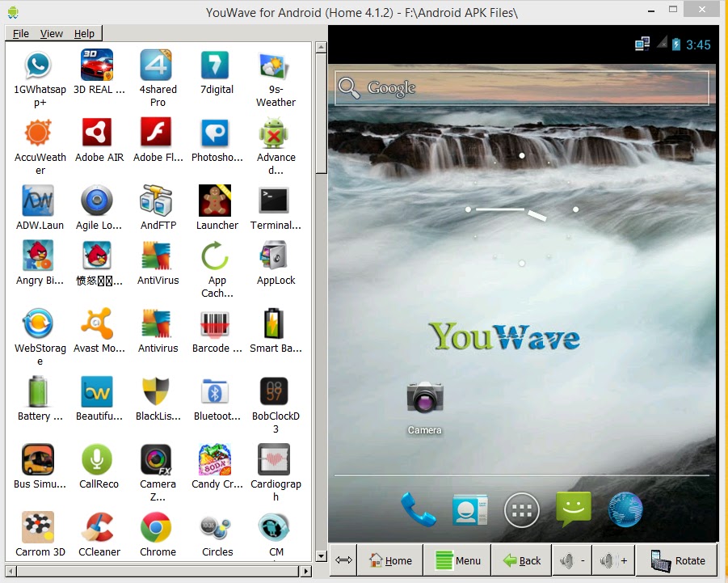728x583 pixels.
Task: Open the Contacts app in the dock
Action: (470, 509)
